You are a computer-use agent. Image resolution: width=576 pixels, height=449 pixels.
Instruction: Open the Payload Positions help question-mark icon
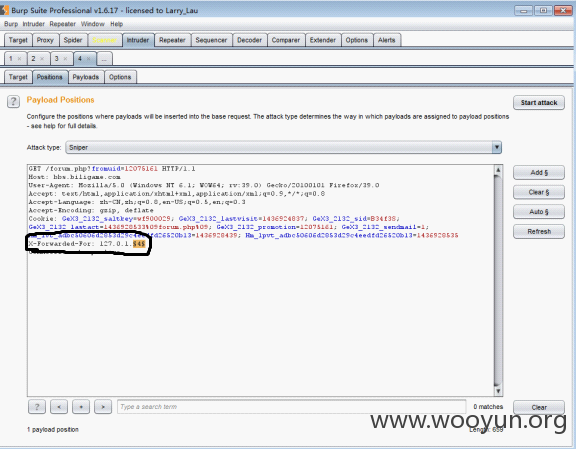(14, 101)
